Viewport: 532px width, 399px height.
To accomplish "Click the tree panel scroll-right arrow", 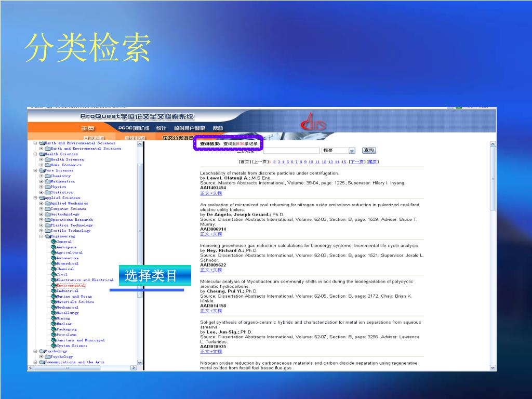I will click(x=134, y=368).
